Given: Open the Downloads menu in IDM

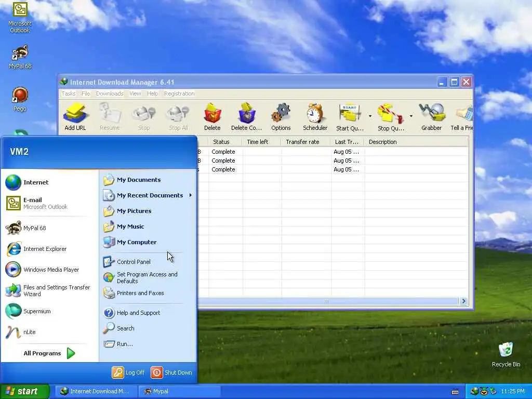Looking at the screenshot, I should point(110,94).
